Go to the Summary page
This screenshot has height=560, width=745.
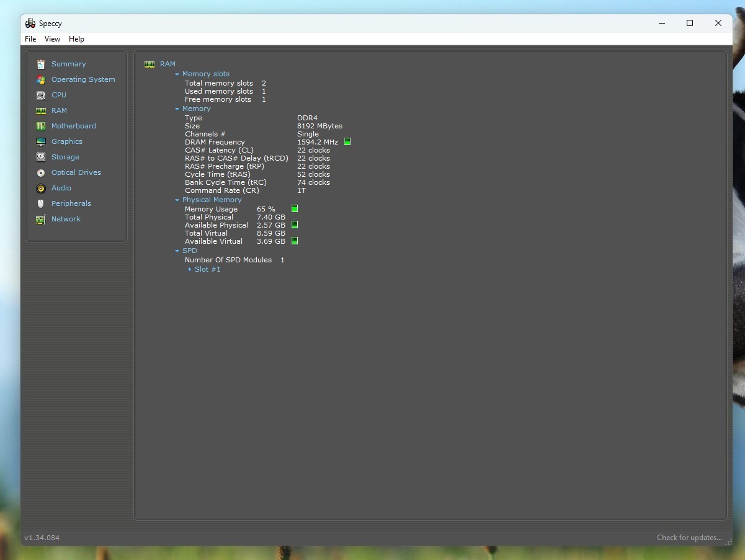click(x=69, y=64)
